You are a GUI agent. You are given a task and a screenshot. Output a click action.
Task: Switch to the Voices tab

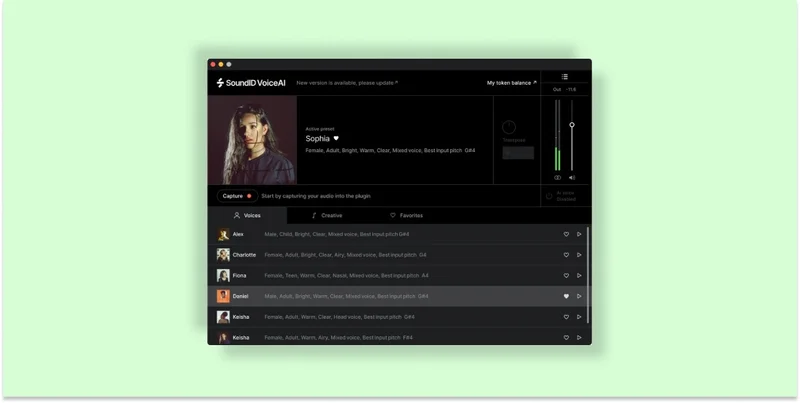[247, 215]
